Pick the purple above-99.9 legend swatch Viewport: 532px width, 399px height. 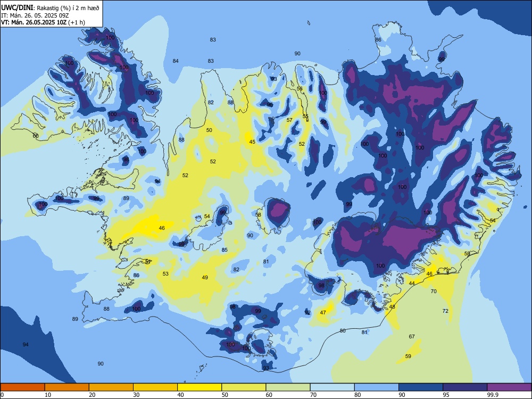509,387
